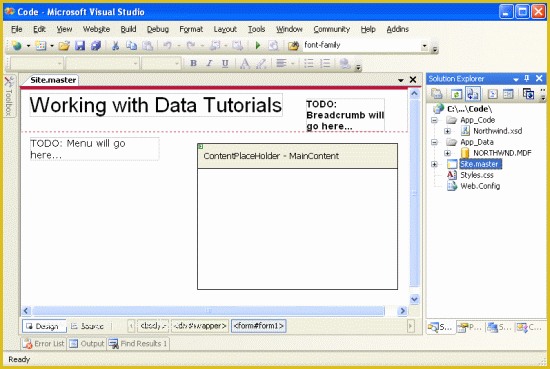The height and width of the screenshot is (369, 550).
Task: Open the Output panel
Action: [87, 344]
